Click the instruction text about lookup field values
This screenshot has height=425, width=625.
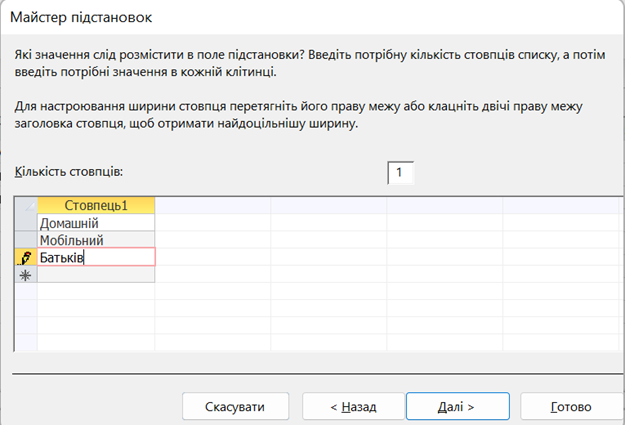pyautogui.click(x=300, y=63)
